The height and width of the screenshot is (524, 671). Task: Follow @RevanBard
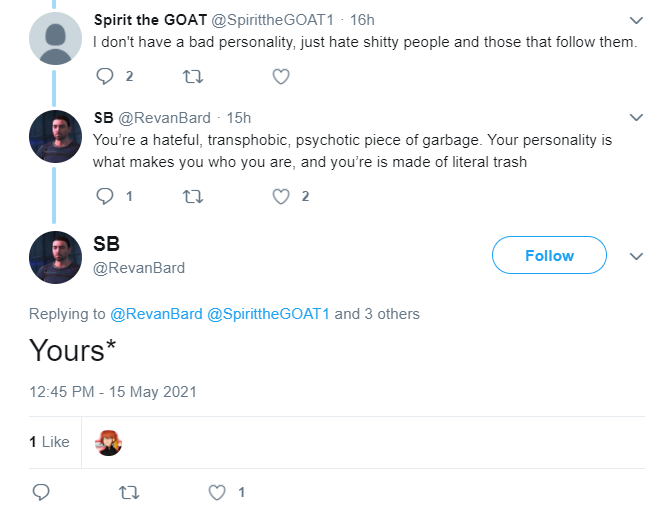point(549,255)
